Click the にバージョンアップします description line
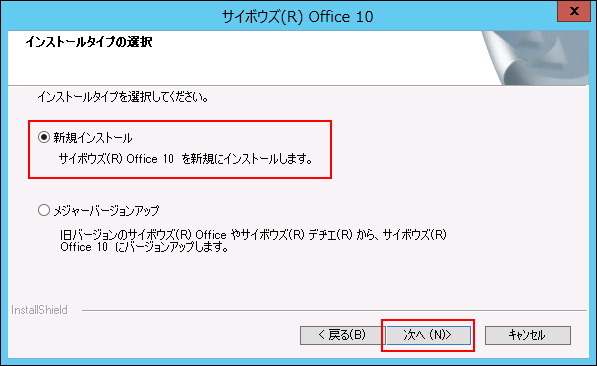The height and width of the screenshot is (366, 597). (145, 247)
